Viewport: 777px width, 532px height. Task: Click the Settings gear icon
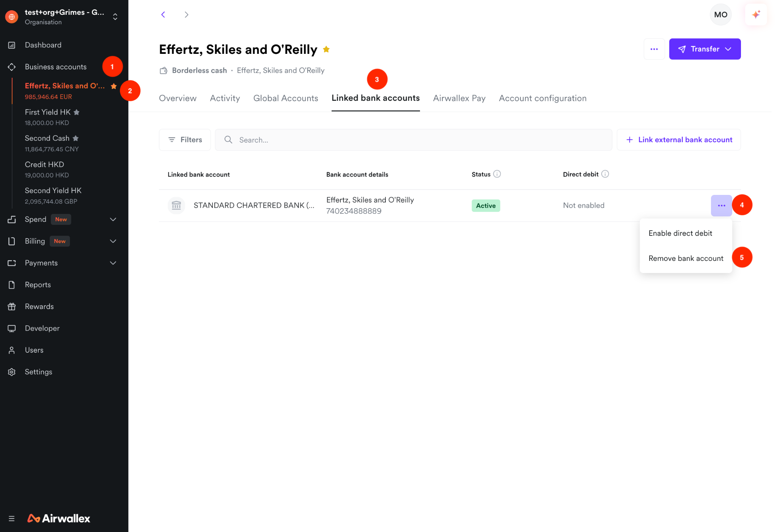pos(12,372)
